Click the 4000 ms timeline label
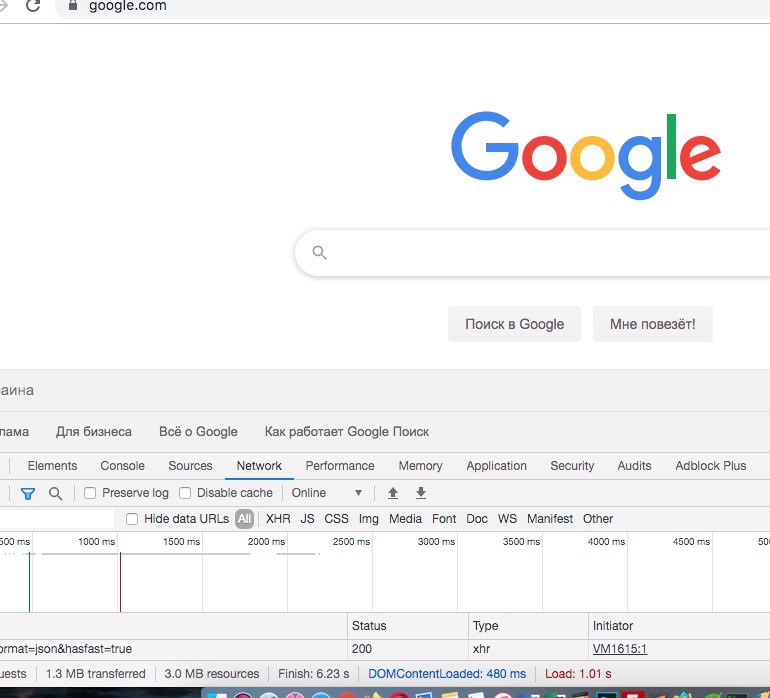Screen dimensions: 770x698 click(606, 541)
